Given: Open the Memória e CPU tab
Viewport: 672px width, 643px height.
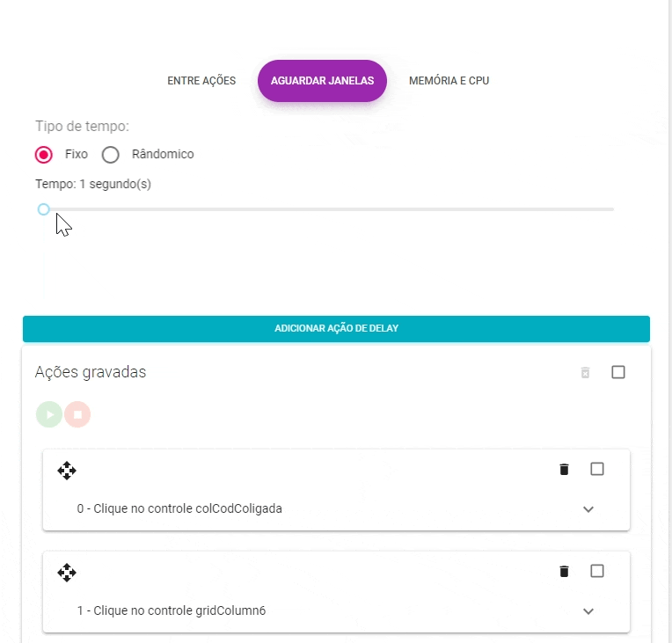Looking at the screenshot, I should pyautogui.click(x=449, y=81).
